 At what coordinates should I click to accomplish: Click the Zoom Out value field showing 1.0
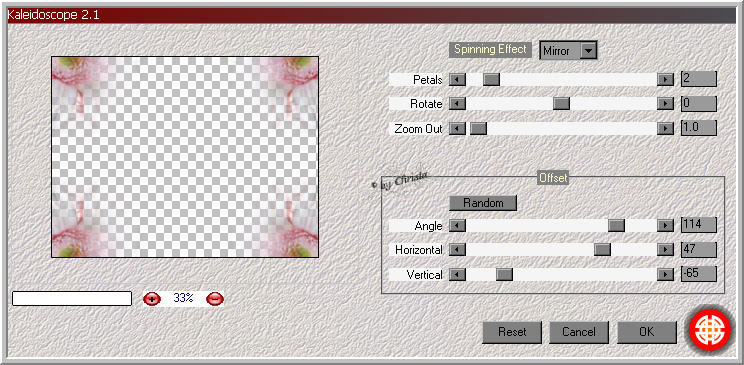pyautogui.click(x=699, y=128)
